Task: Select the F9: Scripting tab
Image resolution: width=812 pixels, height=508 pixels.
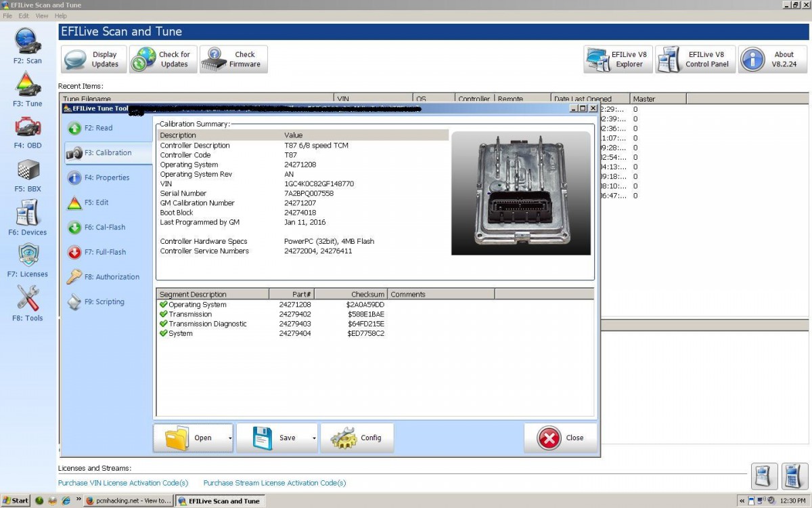Action: [x=108, y=302]
